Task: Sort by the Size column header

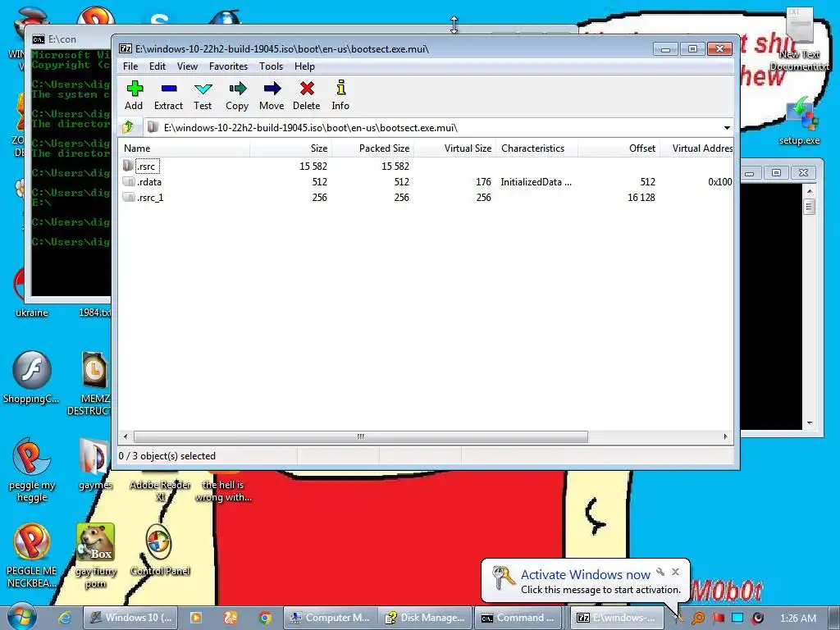Action: pyautogui.click(x=290, y=148)
